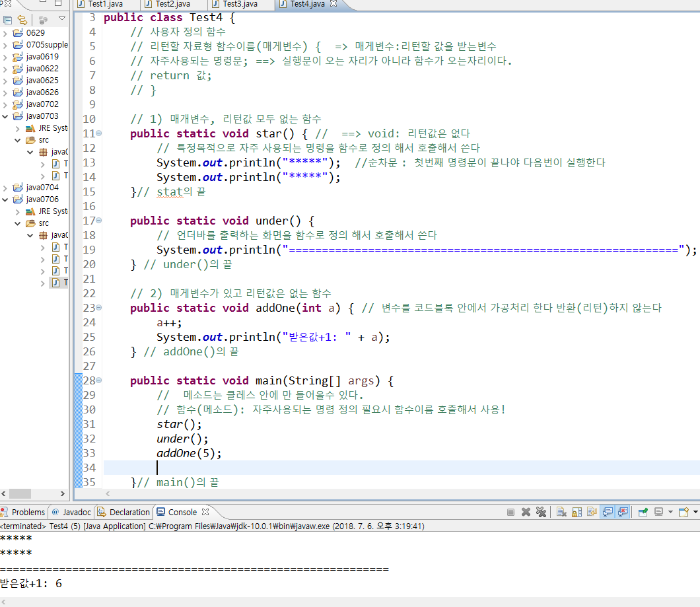This screenshot has height=607, width=700.
Task: Open the Package Explorer View Menu triangle
Action: [62, 18]
